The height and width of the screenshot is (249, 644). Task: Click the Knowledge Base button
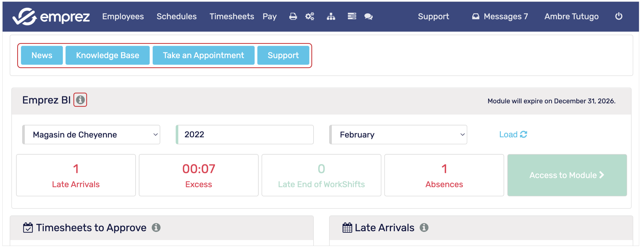pos(108,55)
